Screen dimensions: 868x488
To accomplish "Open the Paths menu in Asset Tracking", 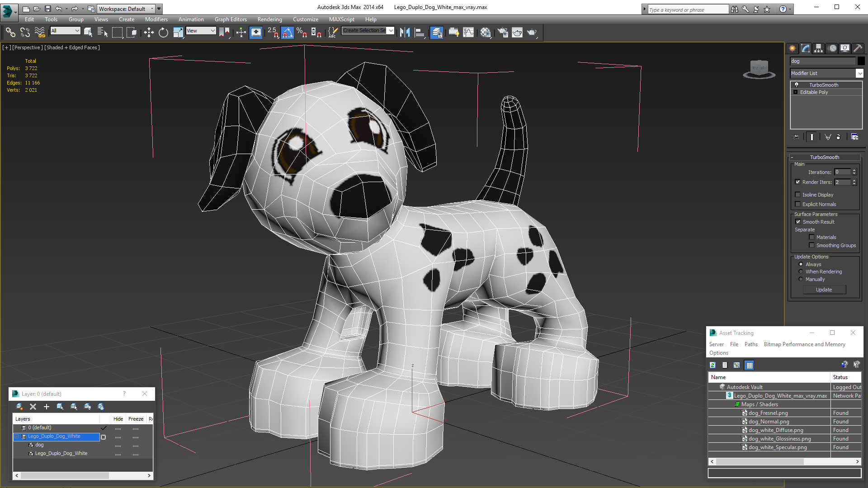I will coord(751,344).
